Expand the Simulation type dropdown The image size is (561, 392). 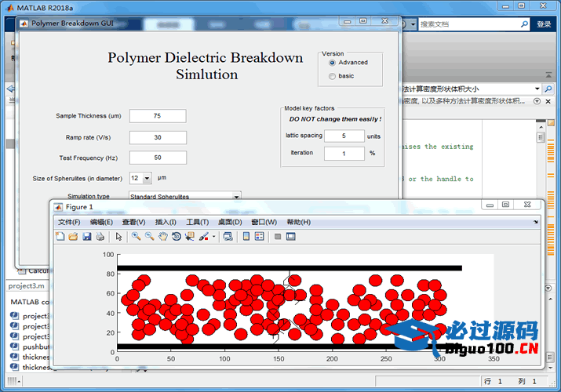(x=235, y=196)
